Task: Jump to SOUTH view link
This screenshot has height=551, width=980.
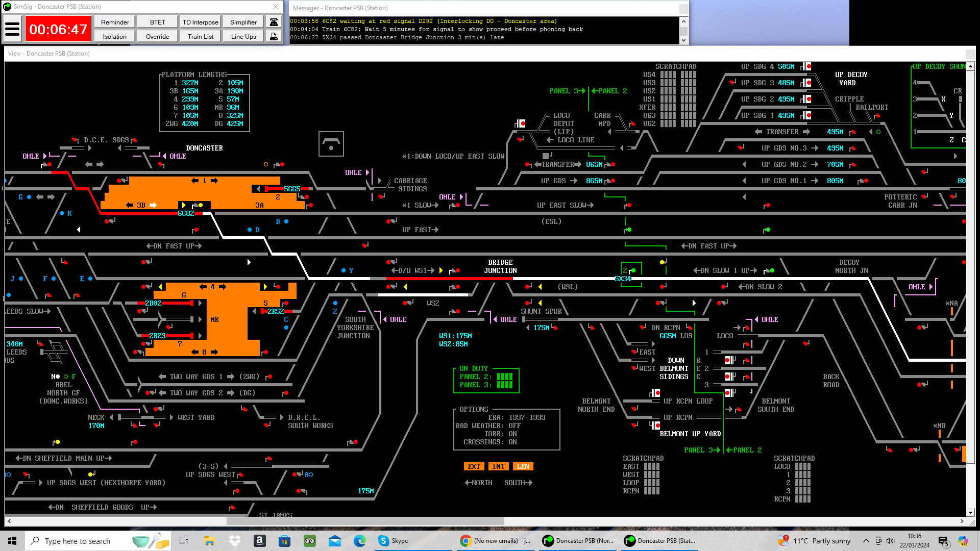Action: point(519,483)
